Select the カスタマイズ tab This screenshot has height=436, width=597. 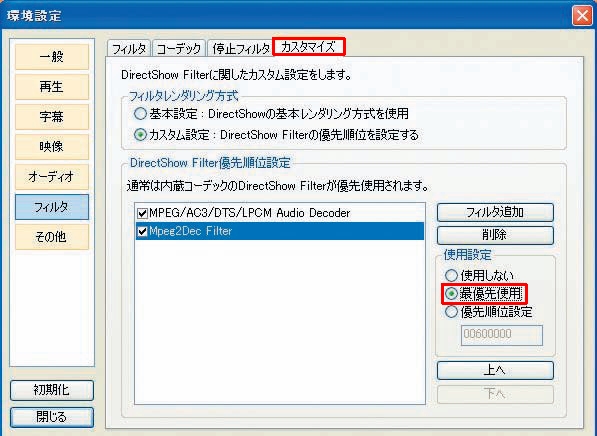click(x=309, y=47)
